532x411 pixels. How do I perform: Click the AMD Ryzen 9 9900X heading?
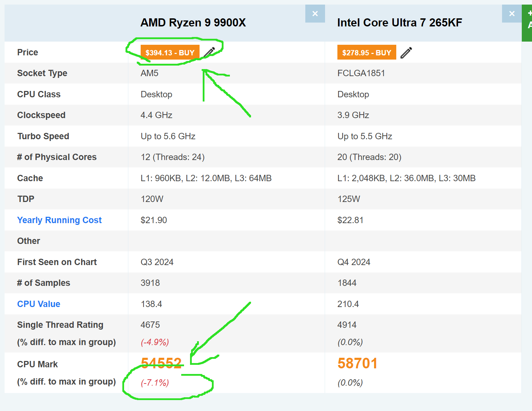(x=193, y=23)
